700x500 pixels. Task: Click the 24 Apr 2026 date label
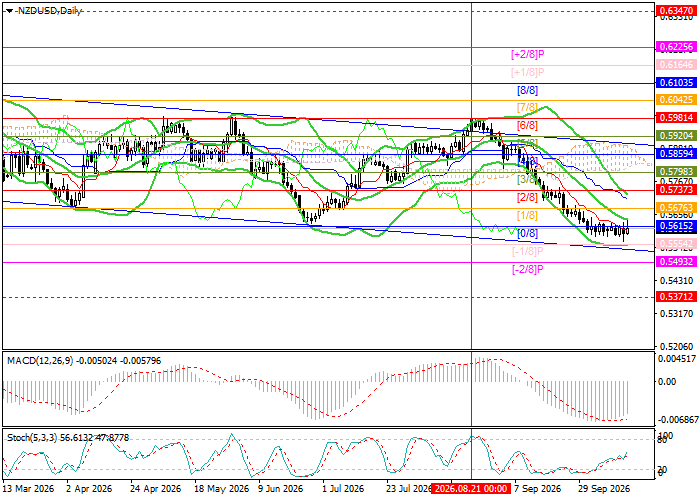coord(156,489)
